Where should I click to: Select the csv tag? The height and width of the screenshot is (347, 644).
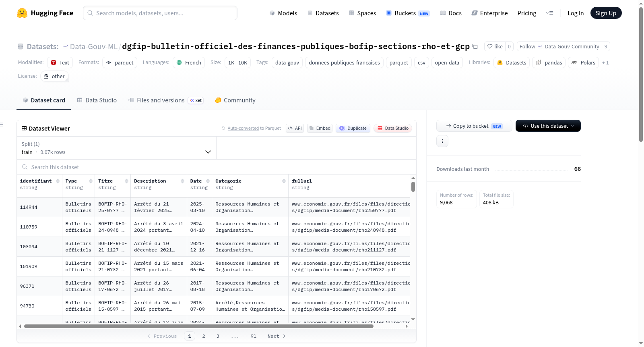421,62
